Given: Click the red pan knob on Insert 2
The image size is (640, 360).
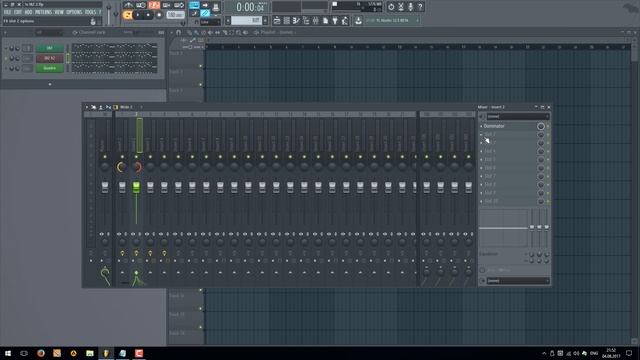Looking at the screenshot, I should pos(137,167).
